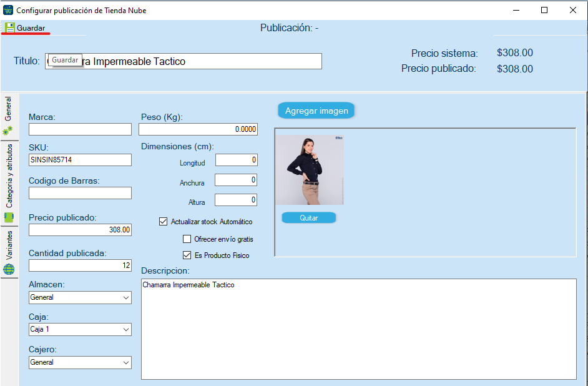This screenshot has width=588, height=386.
Task: Click Precio sistema value $308.00
Action: point(515,53)
